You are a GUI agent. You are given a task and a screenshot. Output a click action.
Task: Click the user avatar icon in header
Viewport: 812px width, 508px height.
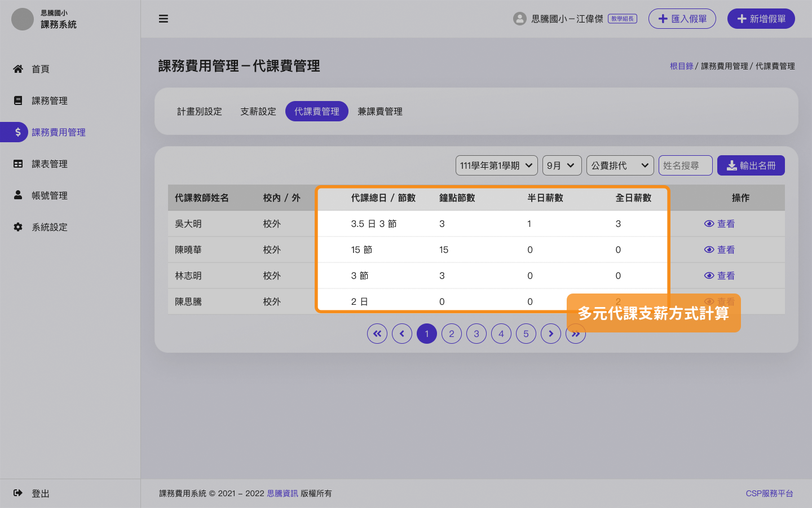(519, 19)
